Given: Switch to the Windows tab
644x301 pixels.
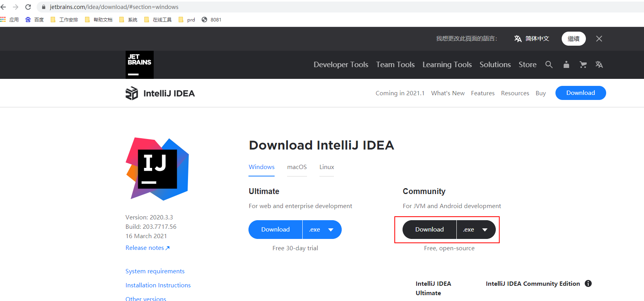Looking at the screenshot, I should [262, 167].
